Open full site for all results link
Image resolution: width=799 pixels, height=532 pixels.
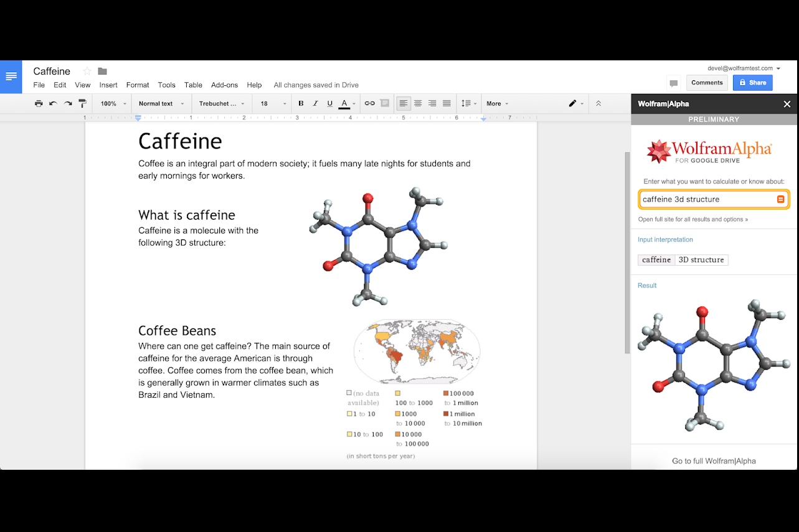click(x=693, y=220)
